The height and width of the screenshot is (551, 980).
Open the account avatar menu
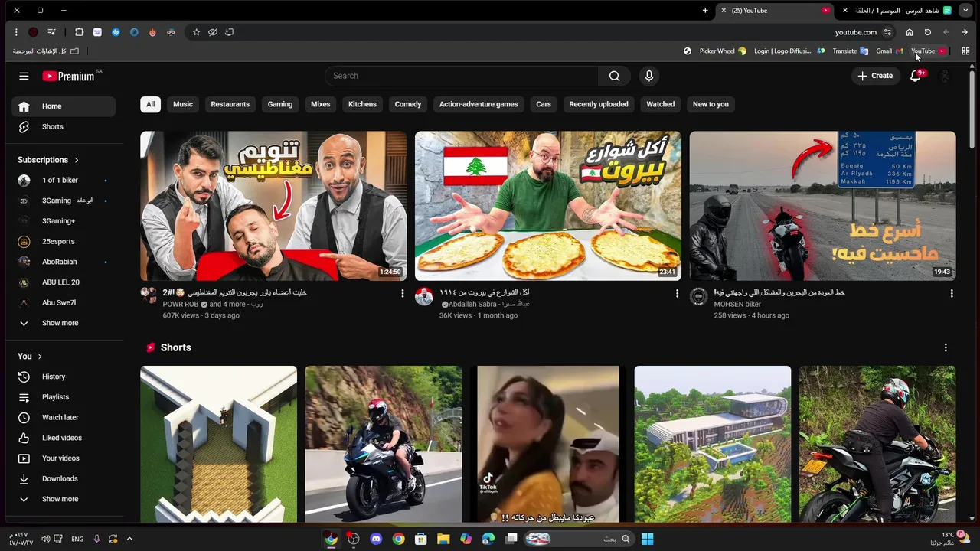click(945, 76)
